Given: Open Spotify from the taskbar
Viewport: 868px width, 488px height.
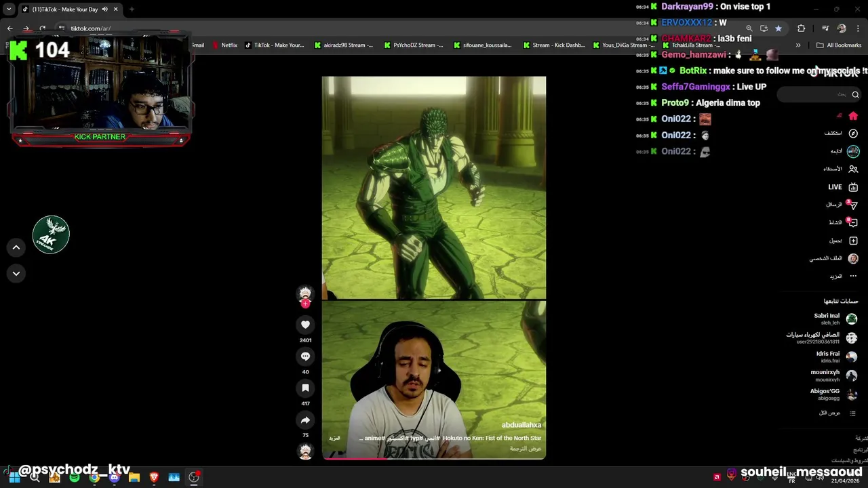Looking at the screenshot, I should [75, 477].
